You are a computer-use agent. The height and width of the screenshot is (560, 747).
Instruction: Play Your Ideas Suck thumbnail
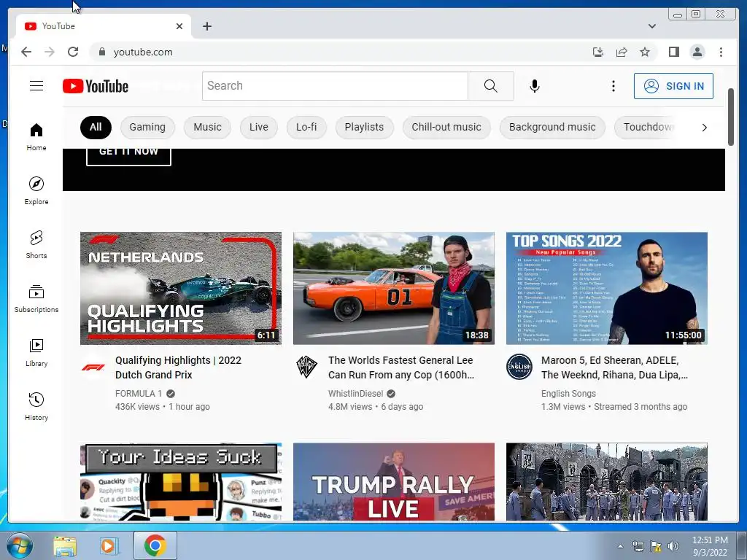(x=181, y=481)
